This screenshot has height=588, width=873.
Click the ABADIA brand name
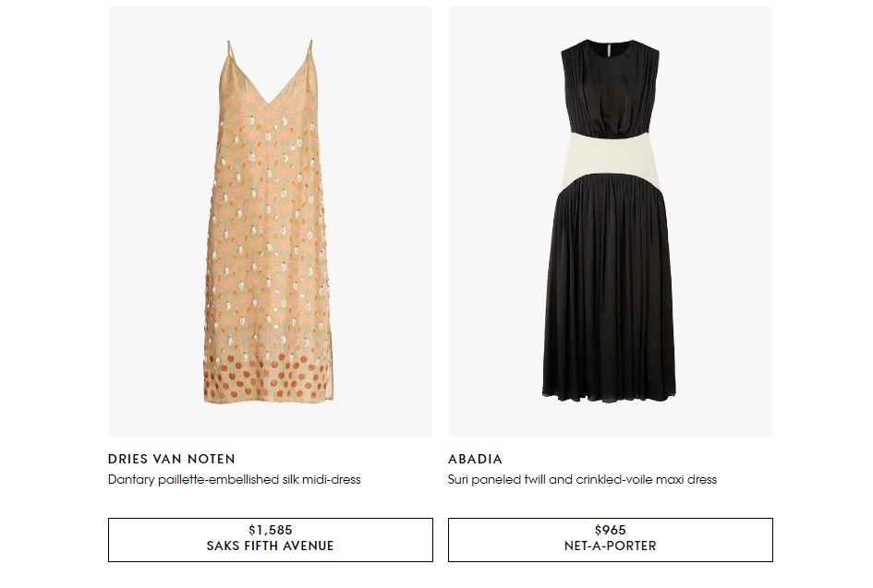point(475,459)
